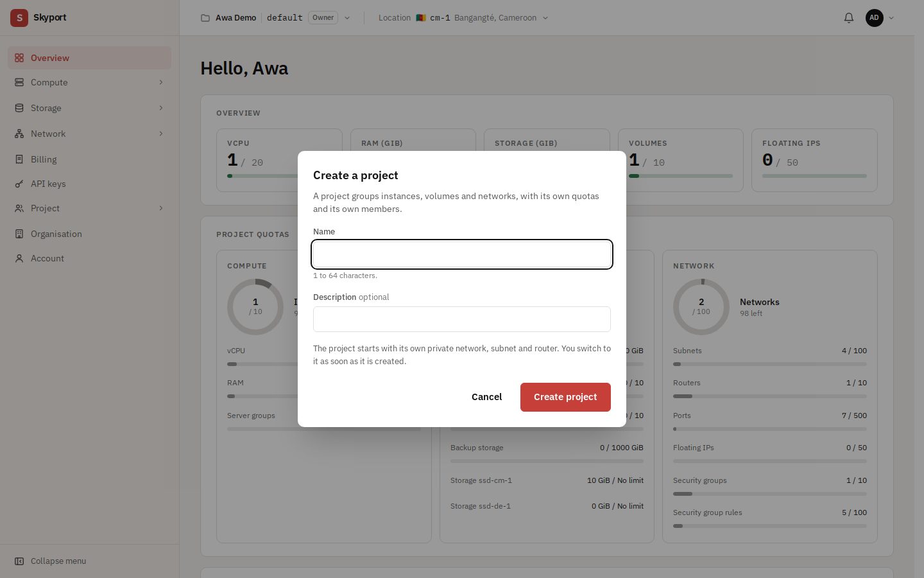Click the Hello, Awa heading
This screenshot has width=924, height=578.
point(244,69)
